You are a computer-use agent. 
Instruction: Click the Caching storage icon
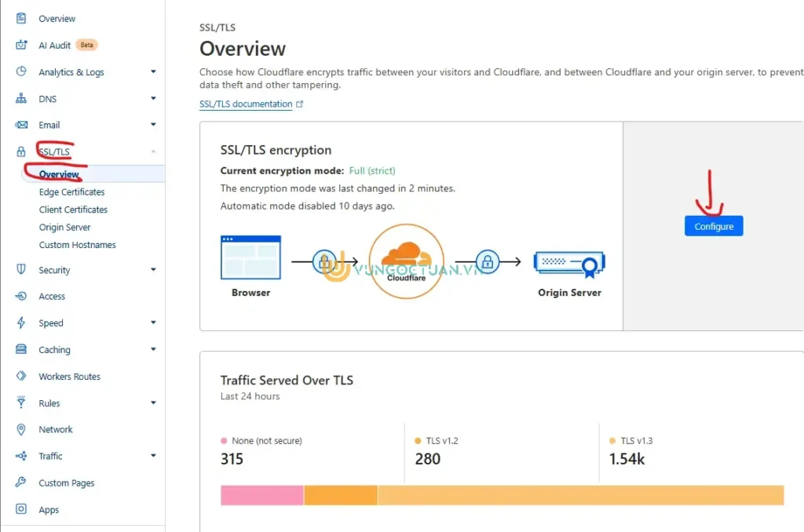(x=21, y=349)
